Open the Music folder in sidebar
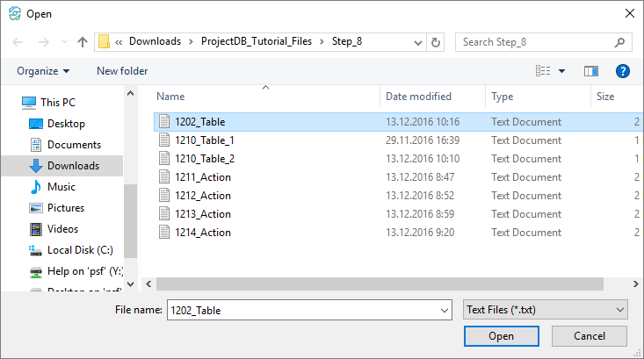The height and width of the screenshot is (359, 644). (61, 187)
